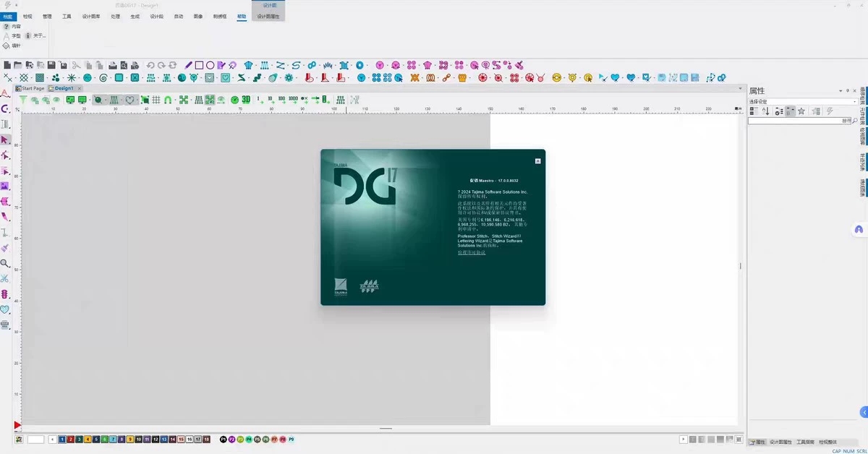Select the spiral fill tool icon
Viewport: 868px width, 454px height.
click(103, 77)
